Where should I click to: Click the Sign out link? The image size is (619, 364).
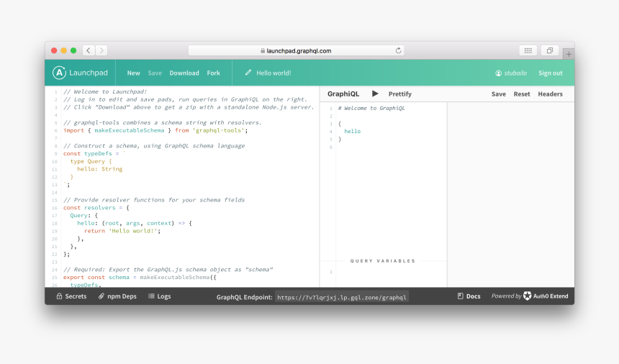tap(551, 73)
